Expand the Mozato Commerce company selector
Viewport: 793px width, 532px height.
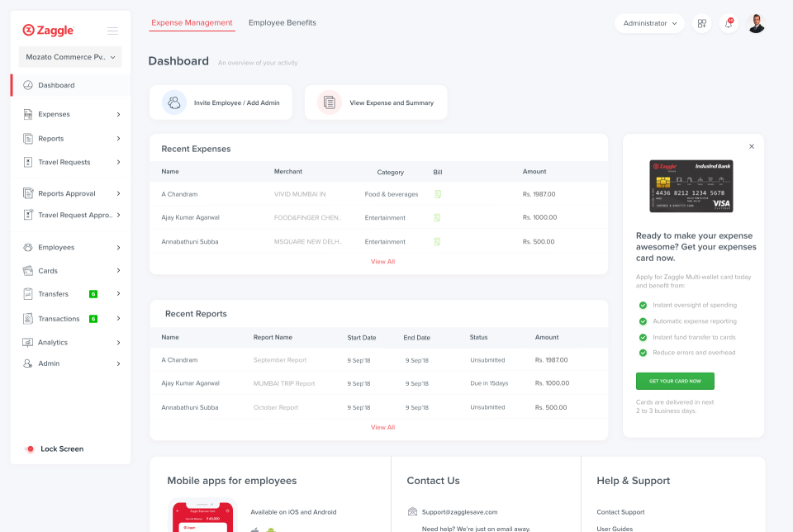pos(69,57)
